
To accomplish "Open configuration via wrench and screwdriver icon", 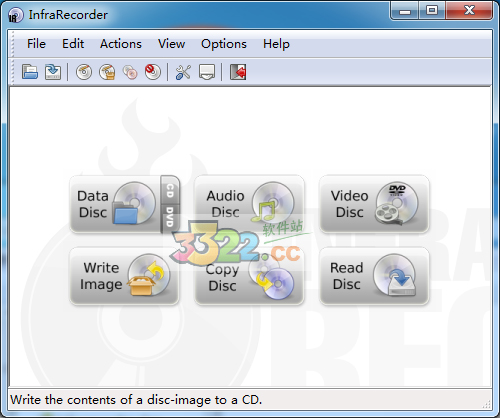I will point(183,72).
